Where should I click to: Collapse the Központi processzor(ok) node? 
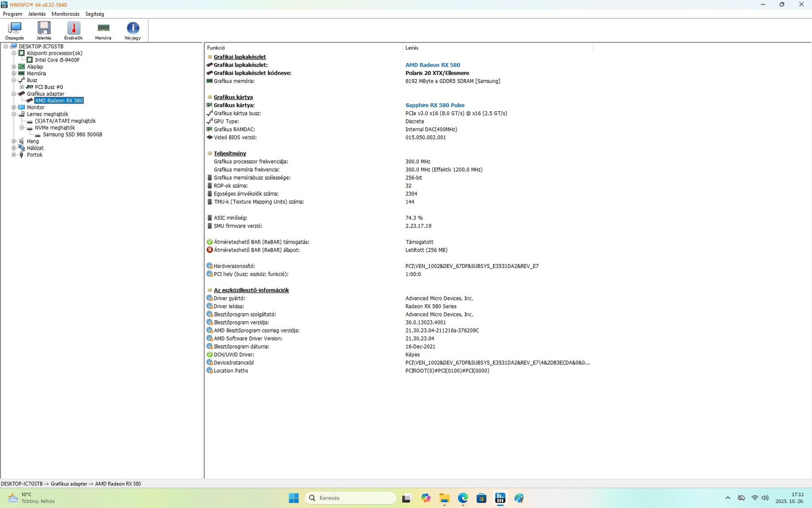click(14, 53)
